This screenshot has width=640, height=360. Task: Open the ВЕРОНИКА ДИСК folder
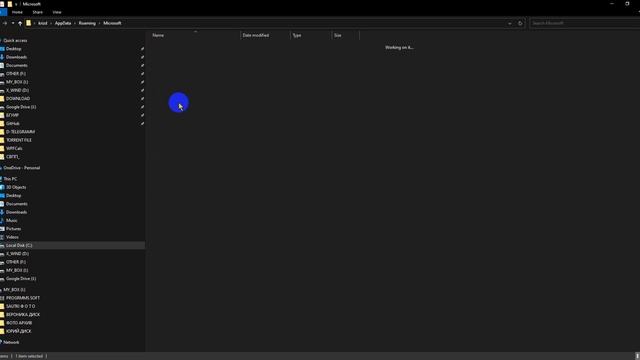[23, 315]
